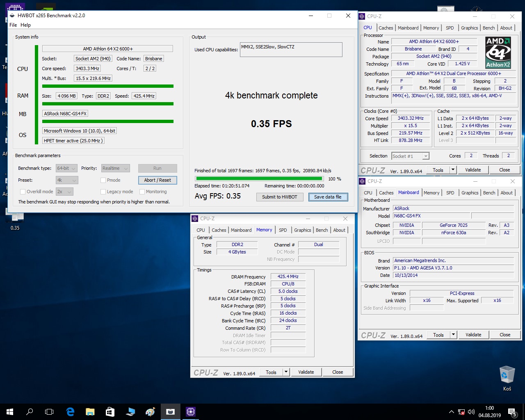This screenshot has height=420, width=525.
Task: Click Validate in CPU-Z CPU window
Action: (x=473, y=170)
